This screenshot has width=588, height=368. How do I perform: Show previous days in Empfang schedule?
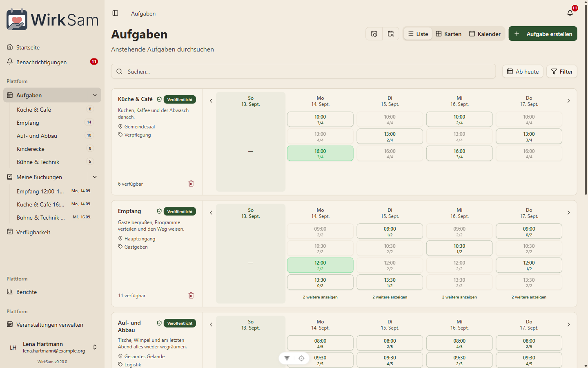coord(211,213)
